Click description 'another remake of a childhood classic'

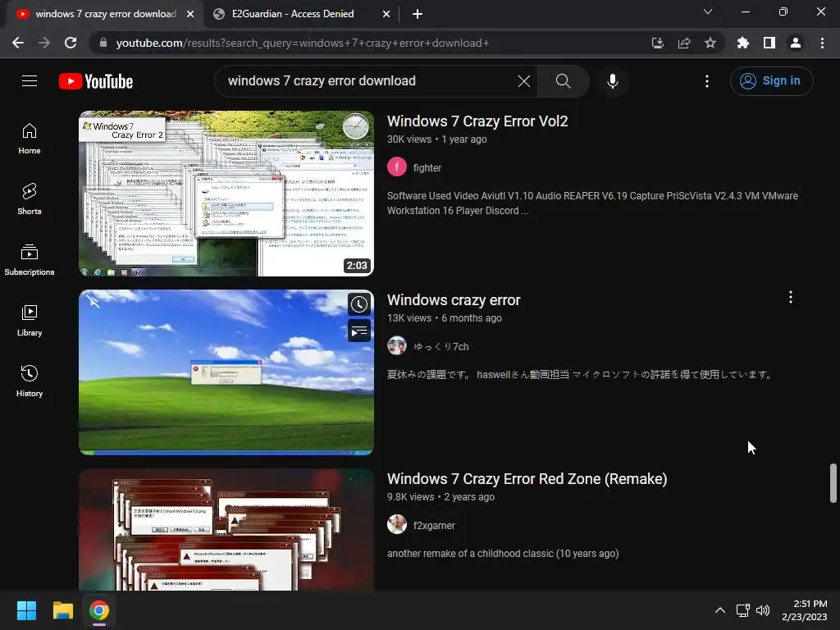(x=503, y=554)
